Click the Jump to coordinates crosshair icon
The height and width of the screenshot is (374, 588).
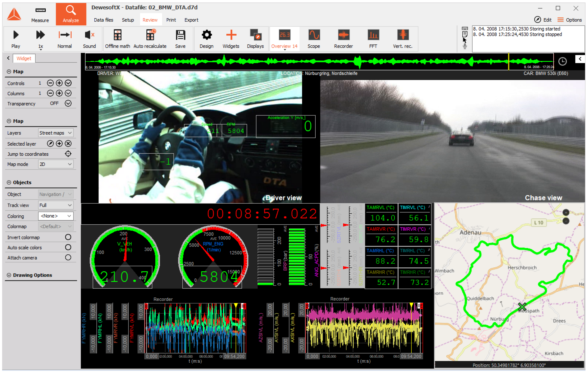tap(68, 154)
